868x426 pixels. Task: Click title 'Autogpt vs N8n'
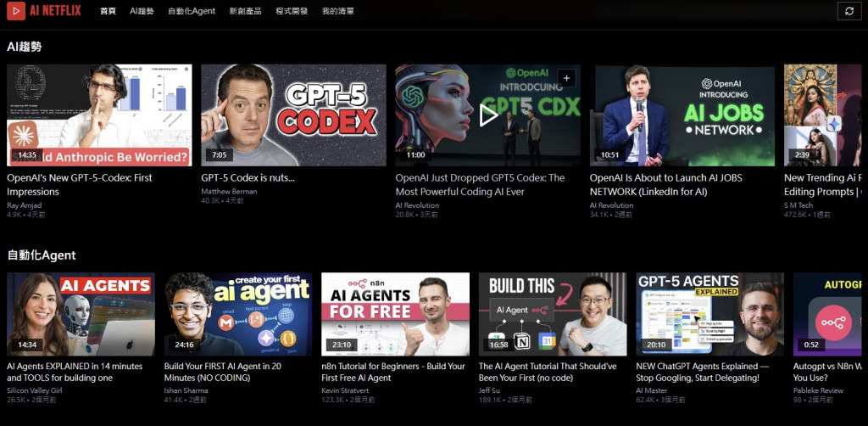pyautogui.click(x=827, y=372)
